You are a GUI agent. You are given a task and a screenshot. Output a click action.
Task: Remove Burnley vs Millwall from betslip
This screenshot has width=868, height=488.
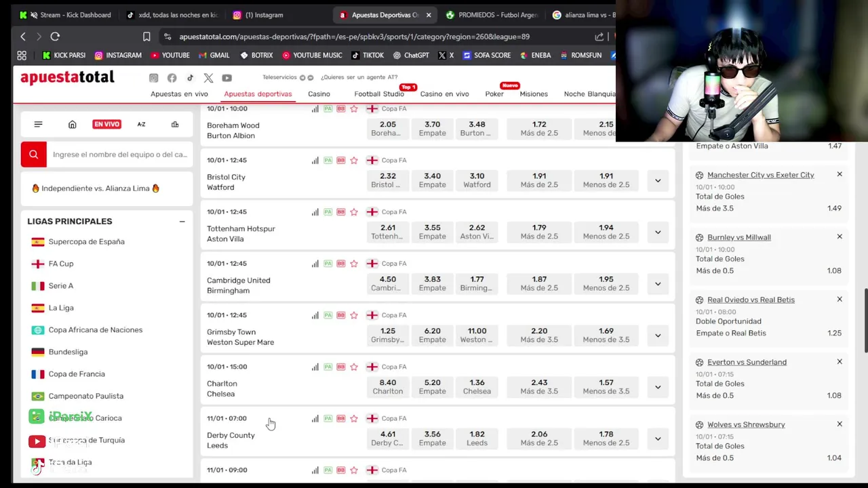[840, 237]
